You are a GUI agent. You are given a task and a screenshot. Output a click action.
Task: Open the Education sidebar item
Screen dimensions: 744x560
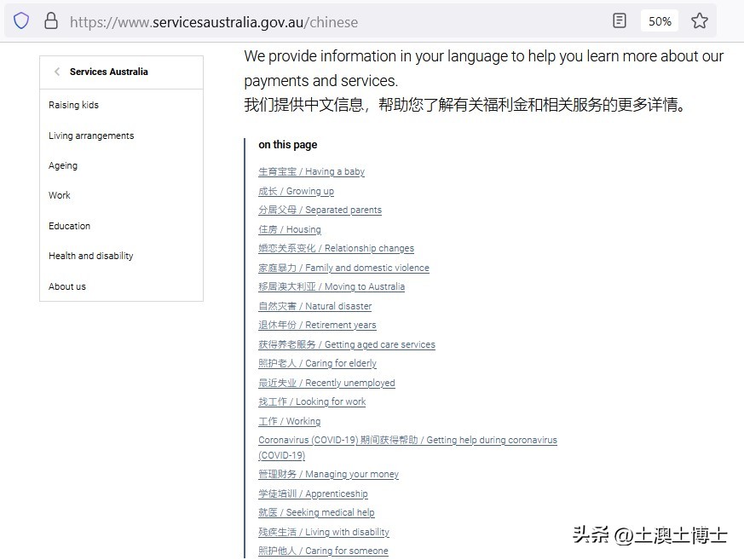[x=69, y=226]
